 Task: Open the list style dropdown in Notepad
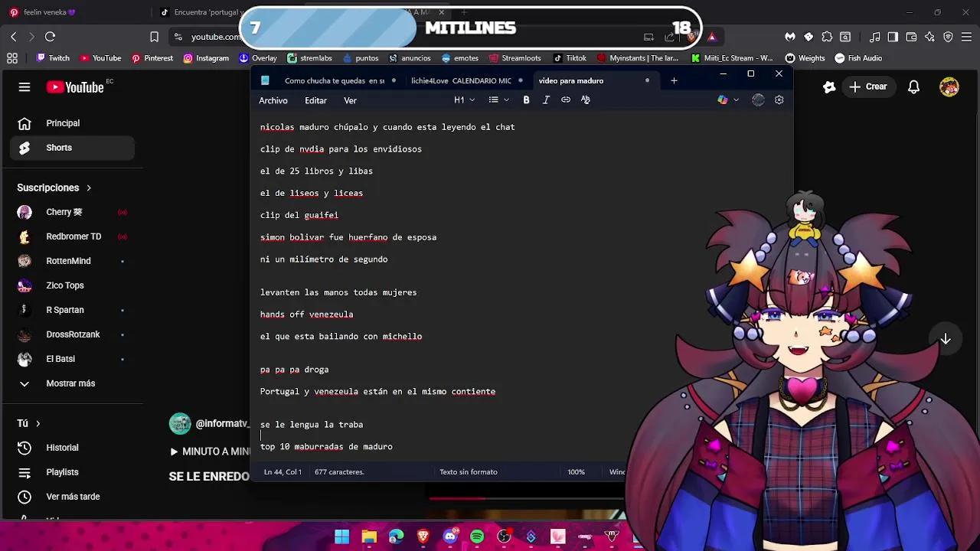tap(498, 100)
